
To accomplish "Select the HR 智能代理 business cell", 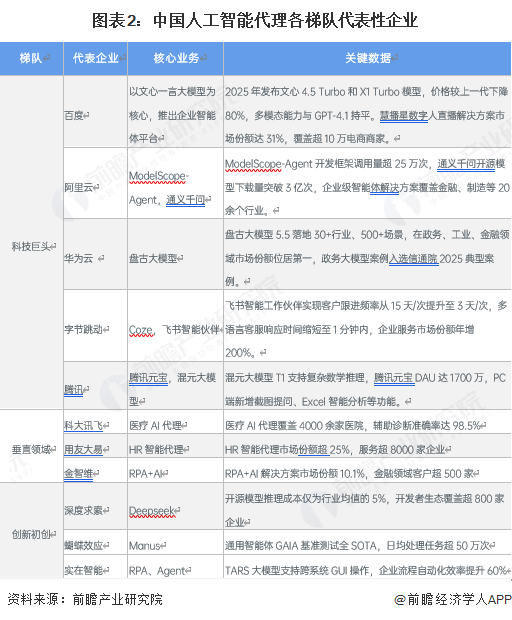I will click(x=176, y=446).
